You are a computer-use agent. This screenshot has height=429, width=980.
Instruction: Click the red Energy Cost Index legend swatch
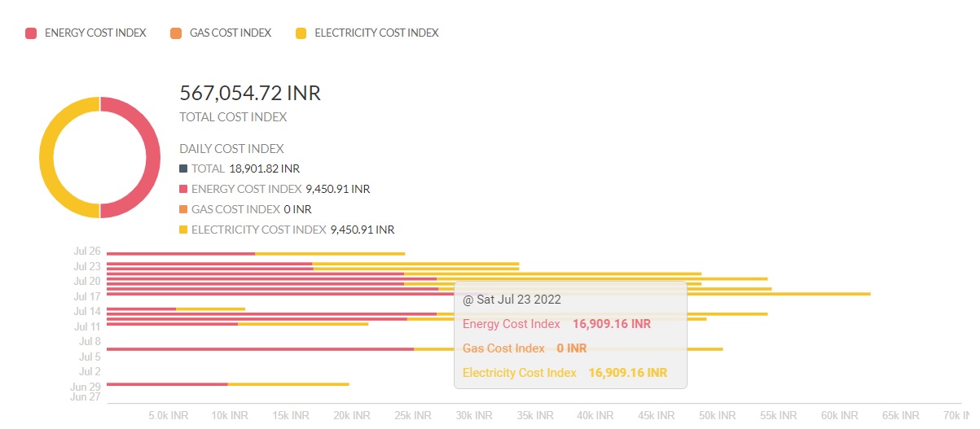tap(31, 33)
